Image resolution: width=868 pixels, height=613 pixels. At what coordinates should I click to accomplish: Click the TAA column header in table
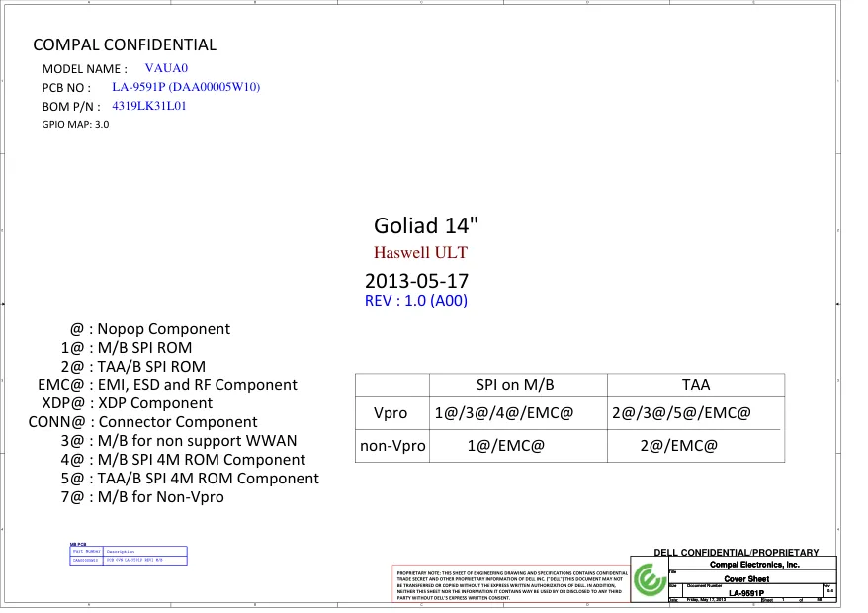pyautogui.click(x=696, y=385)
